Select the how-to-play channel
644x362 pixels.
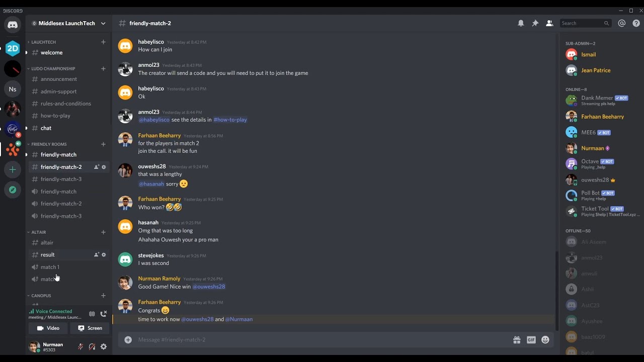[55, 116]
